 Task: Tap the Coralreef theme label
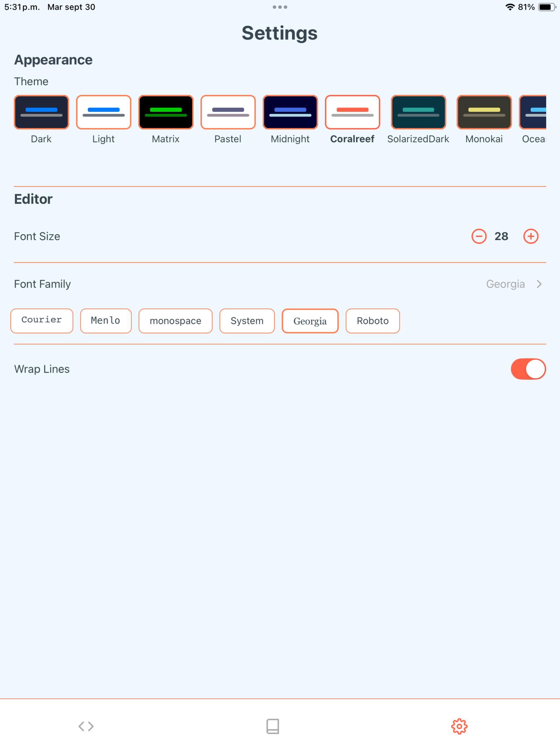tap(352, 139)
